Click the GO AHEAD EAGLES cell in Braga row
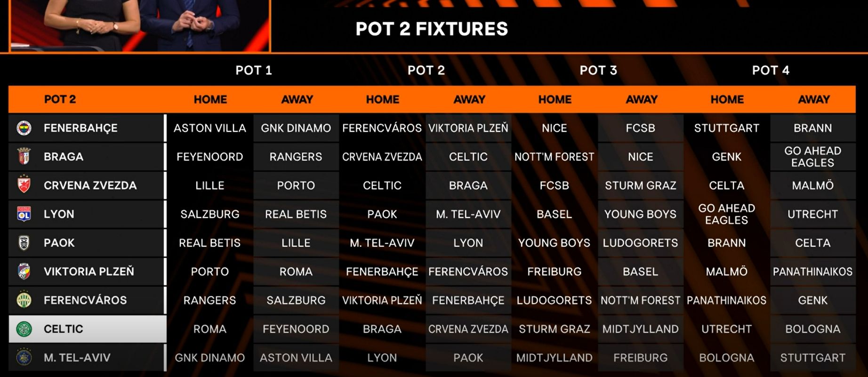868x377 pixels. [812, 157]
